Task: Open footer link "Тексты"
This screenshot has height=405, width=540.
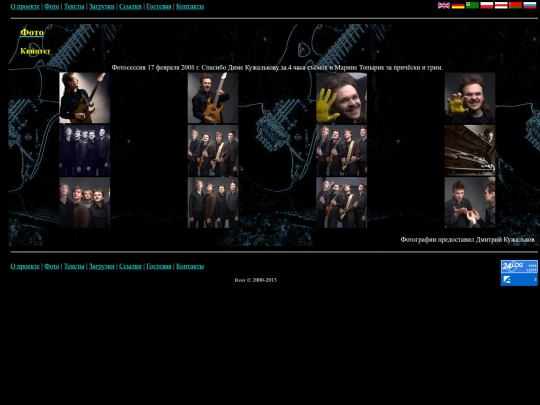Action: click(x=74, y=266)
